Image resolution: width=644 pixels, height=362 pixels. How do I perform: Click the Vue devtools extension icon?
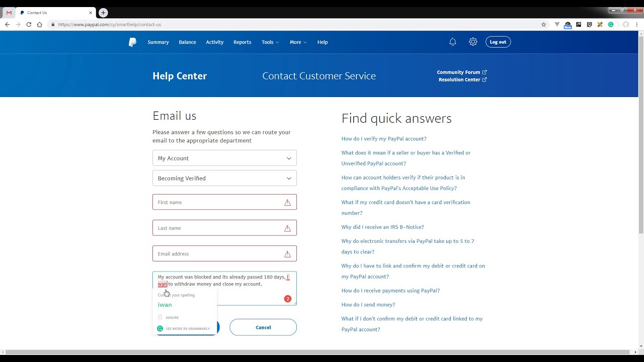point(557,24)
